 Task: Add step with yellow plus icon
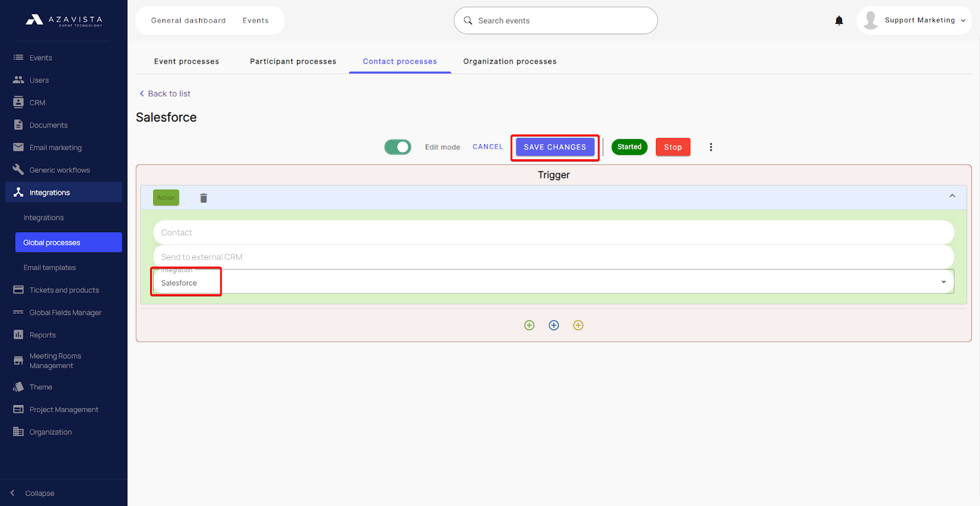(x=578, y=325)
